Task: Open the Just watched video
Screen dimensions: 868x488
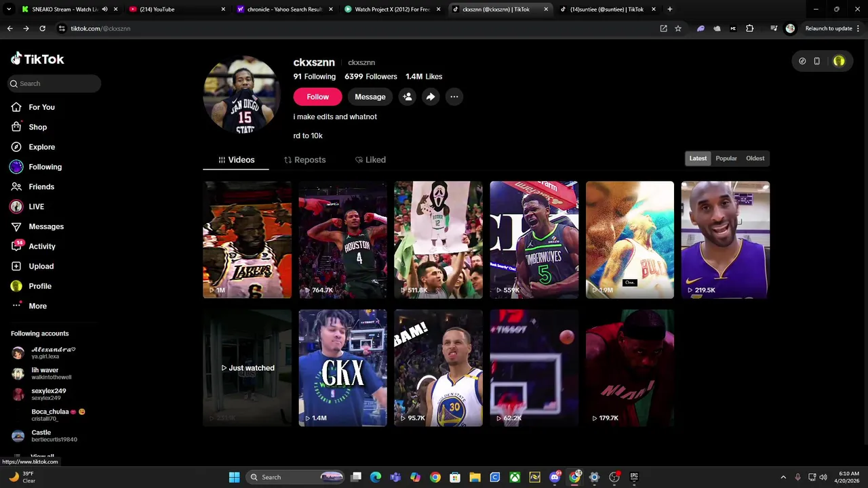Action: [247, 368]
